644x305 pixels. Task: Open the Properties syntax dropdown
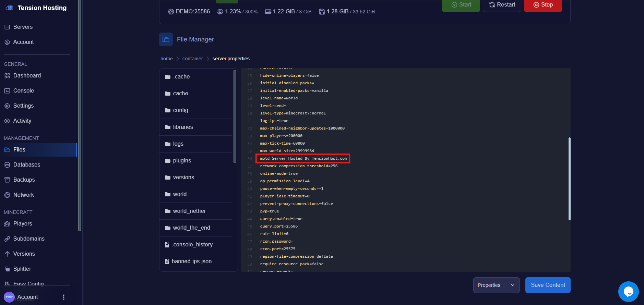tap(496, 285)
